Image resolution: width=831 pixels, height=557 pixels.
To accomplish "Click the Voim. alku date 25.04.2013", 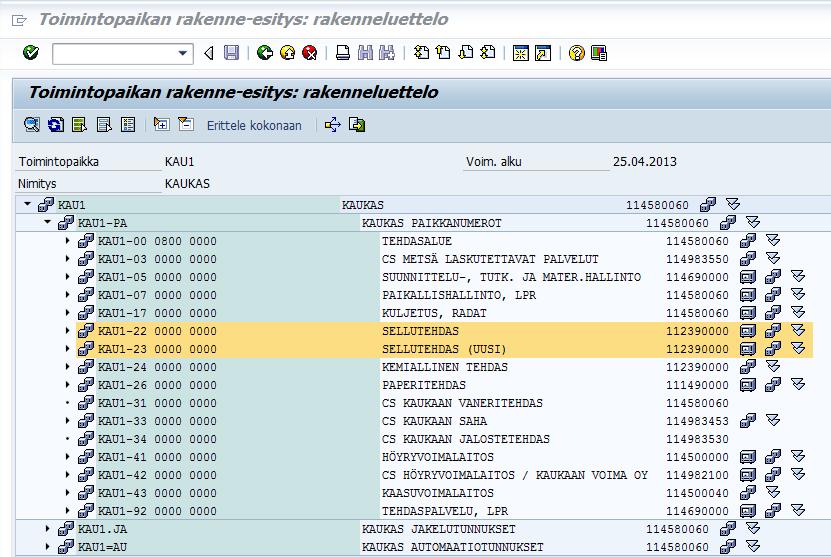I will [645, 162].
